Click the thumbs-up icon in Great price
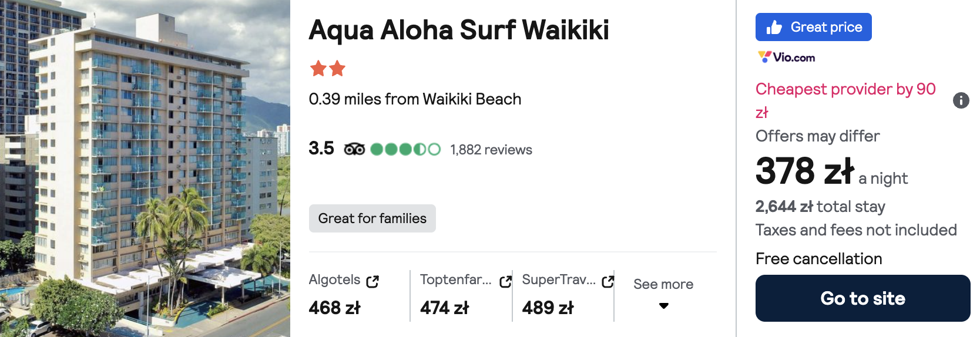 (774, 28)
